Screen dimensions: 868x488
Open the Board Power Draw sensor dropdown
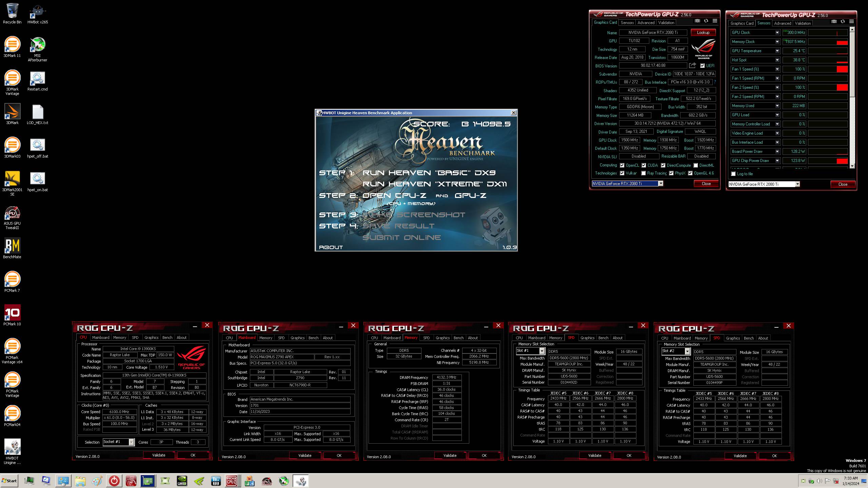[x=777, y=151]
